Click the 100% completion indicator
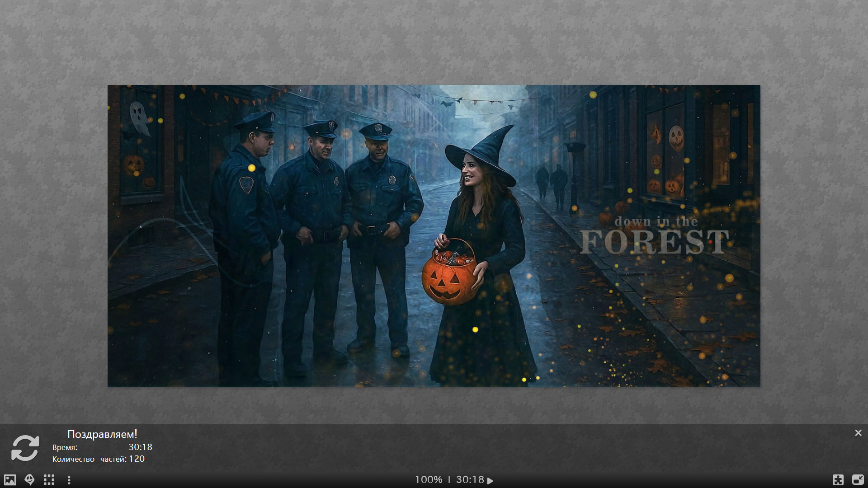The image size is (868, 488). (x=428, y=480)
